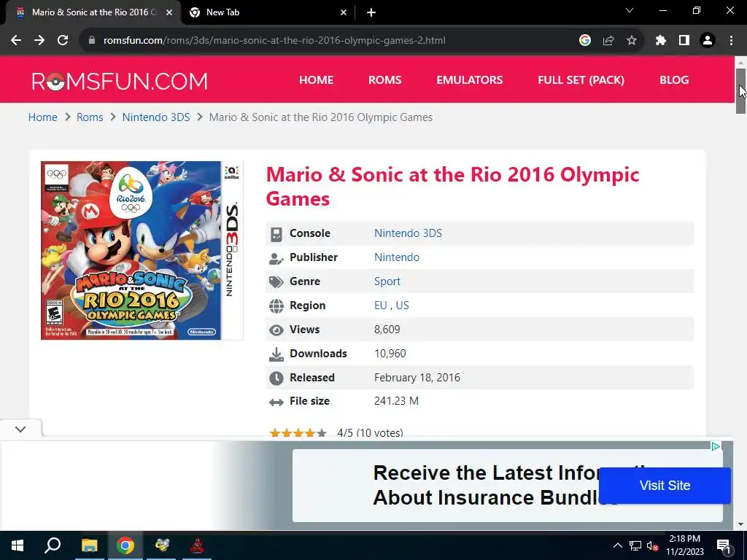Share this page using the share icon

[x=608, y=41]
